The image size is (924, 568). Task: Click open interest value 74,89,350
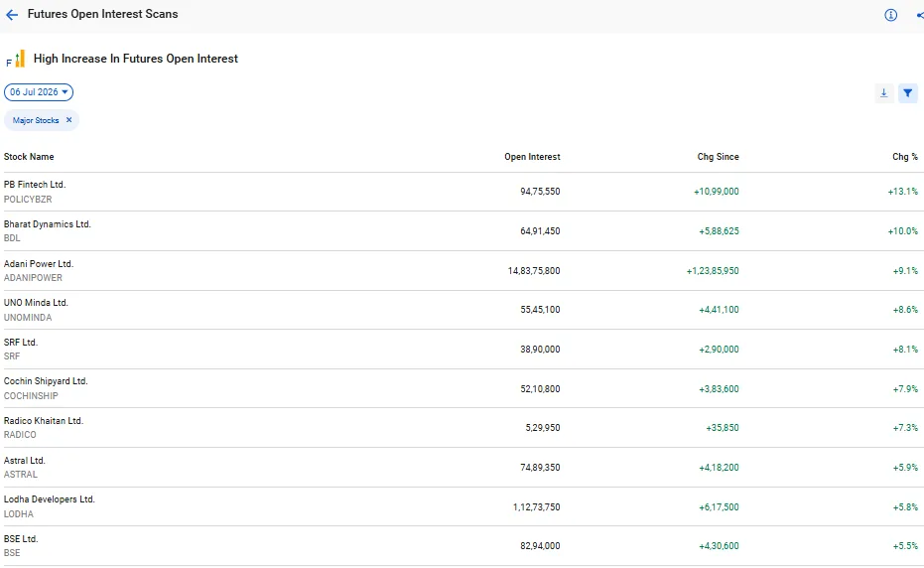pos(540,467)
